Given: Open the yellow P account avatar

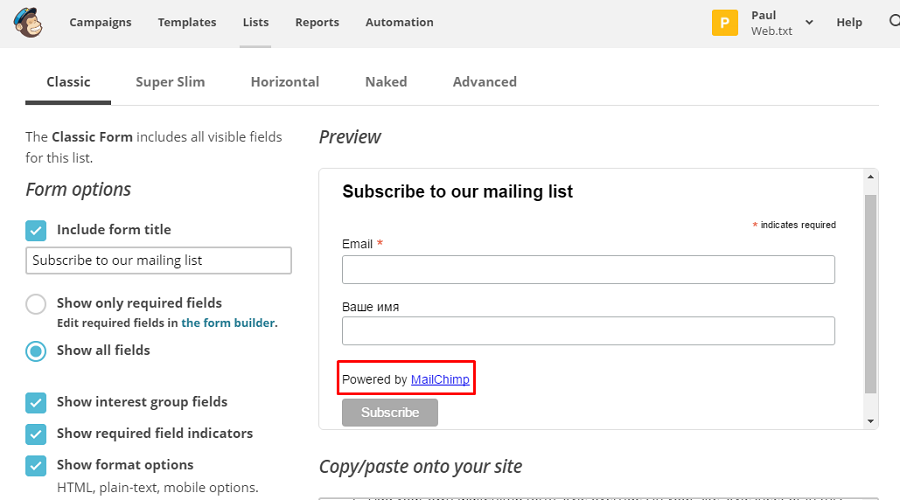Looking at the screenshot, I should pos(724,23).
